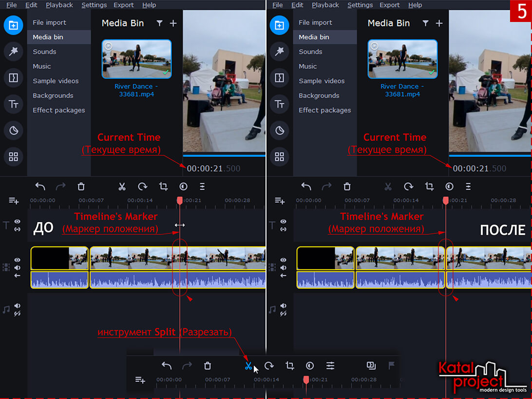Open the More tools grid icon in the right window
This screenshot has height=399, width=532.
(x=280, y=156)
